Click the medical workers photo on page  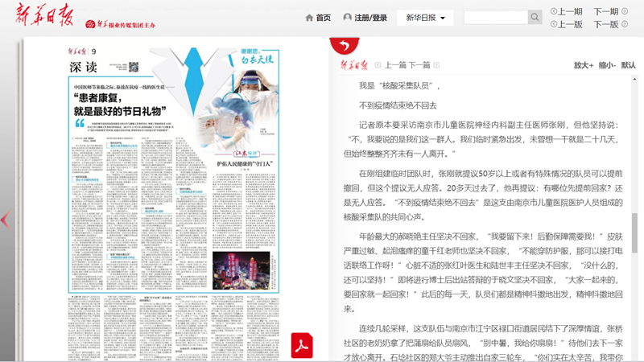click(238, 111)
